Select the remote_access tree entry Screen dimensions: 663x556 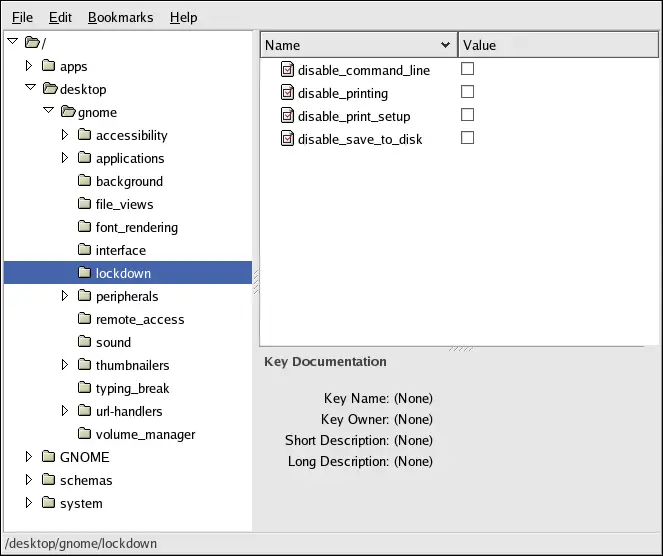click(139, 319)
